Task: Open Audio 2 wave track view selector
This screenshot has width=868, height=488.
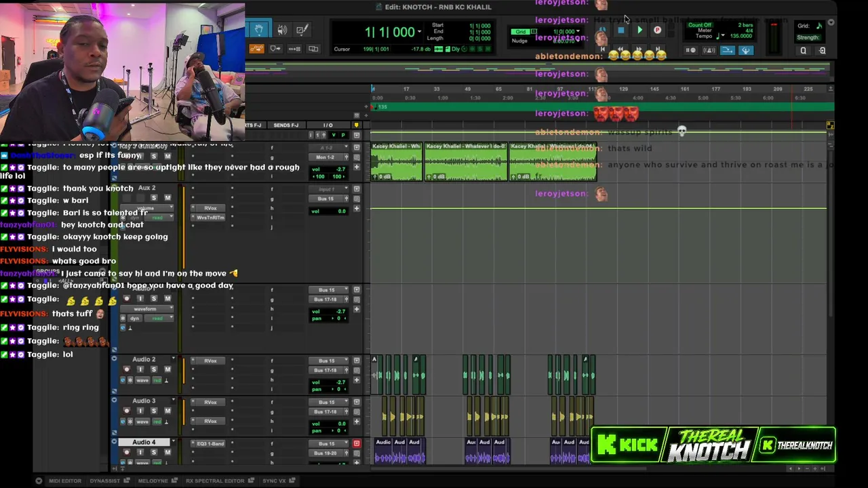Action: click(142, 380)
